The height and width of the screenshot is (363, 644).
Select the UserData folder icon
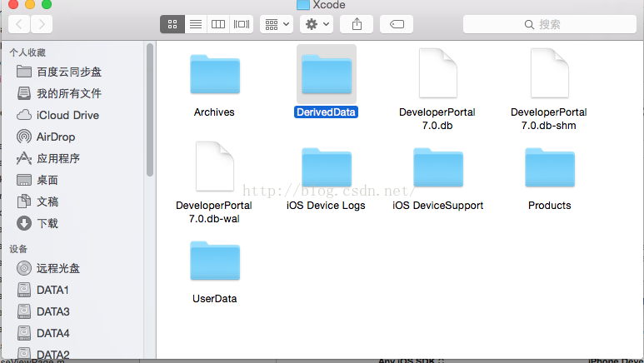click(x=215, y=261)
